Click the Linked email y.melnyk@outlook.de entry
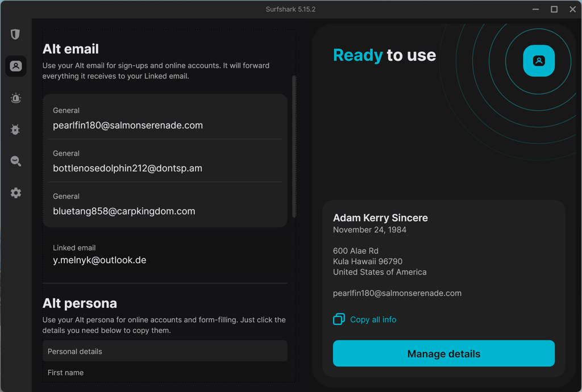 [x=165, y=255]
